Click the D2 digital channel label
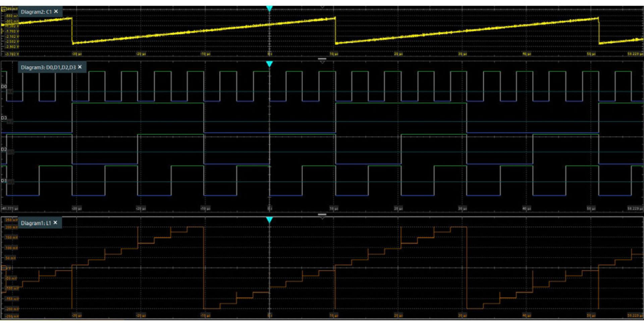The height and width of the screenshot is (323, 644). [4, 149]
